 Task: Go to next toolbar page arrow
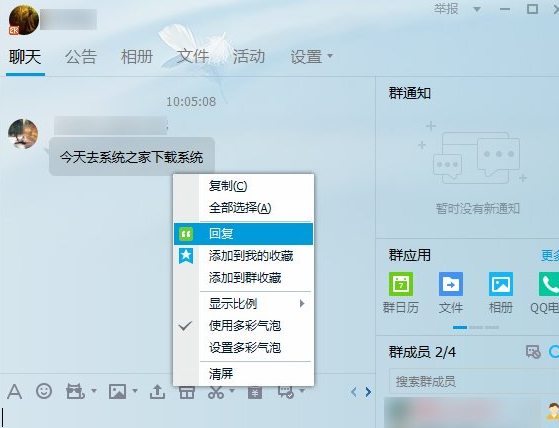(368, 392)
